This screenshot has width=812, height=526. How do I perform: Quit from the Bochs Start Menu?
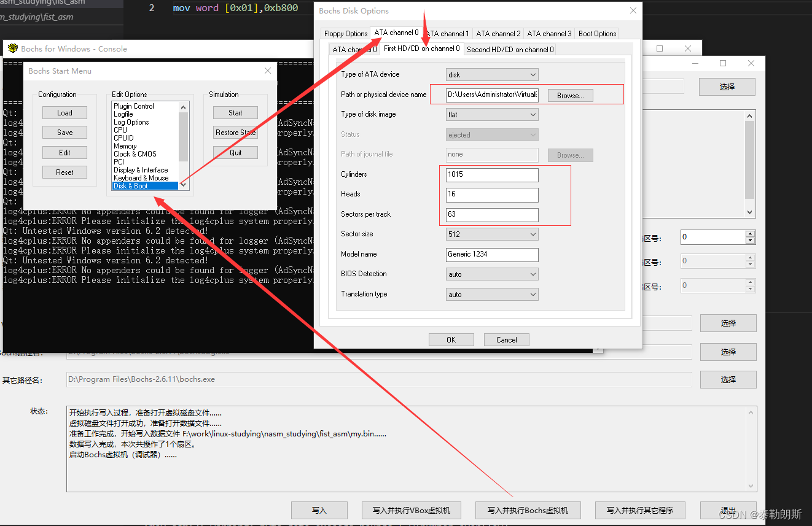coord(235,152)
